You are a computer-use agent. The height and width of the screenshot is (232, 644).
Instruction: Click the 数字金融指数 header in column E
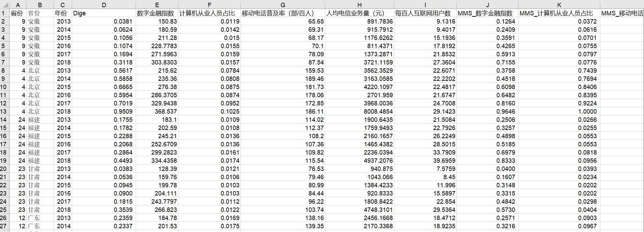pyautogui.click(x=157, y=13)
